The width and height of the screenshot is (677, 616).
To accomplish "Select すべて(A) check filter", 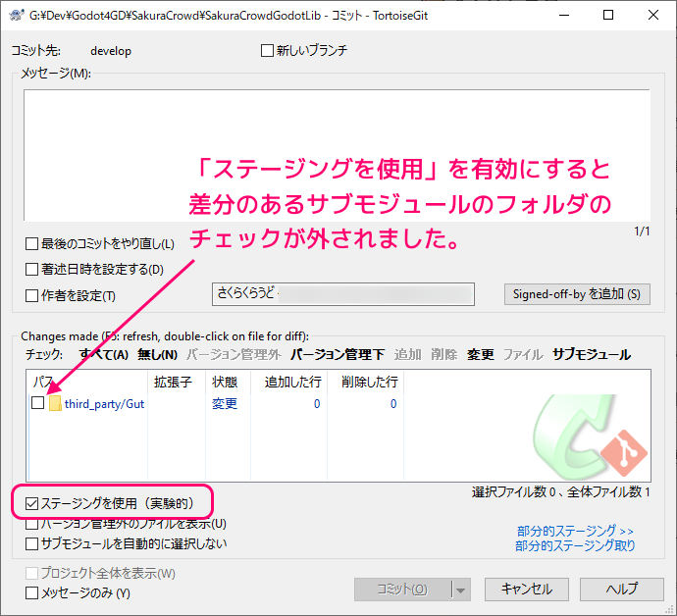I will pos(104,354).
